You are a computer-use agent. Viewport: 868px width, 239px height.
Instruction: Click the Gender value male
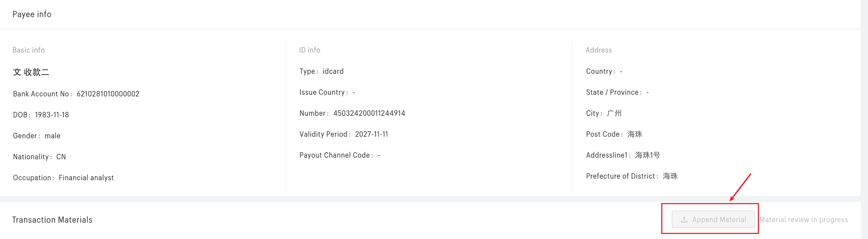coord(53,136)
